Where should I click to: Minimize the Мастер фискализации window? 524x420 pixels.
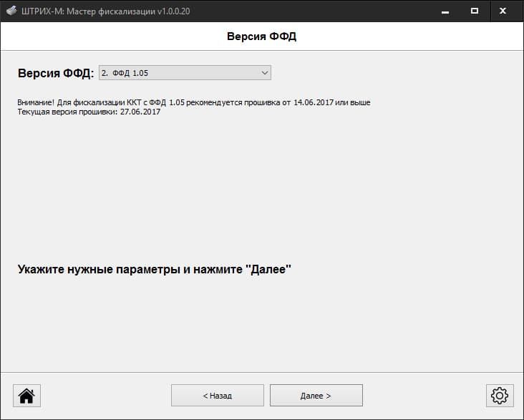coord(445,11)
